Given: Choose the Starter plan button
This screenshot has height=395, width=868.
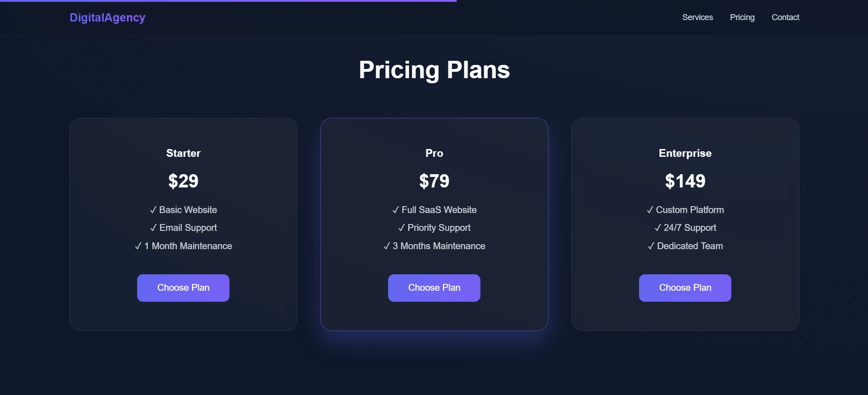Looking at the screenshot, I should [183, 288].
